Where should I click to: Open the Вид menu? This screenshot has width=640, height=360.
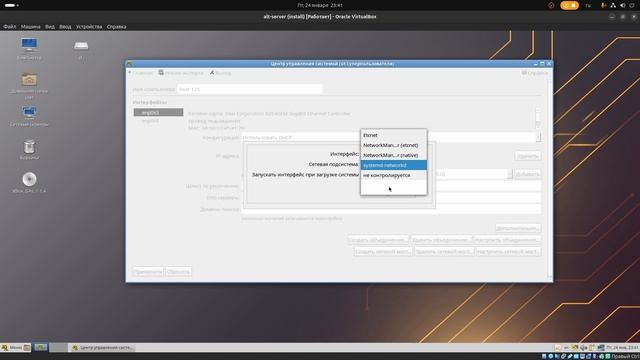pyautogui.click(x=50, y=27)
